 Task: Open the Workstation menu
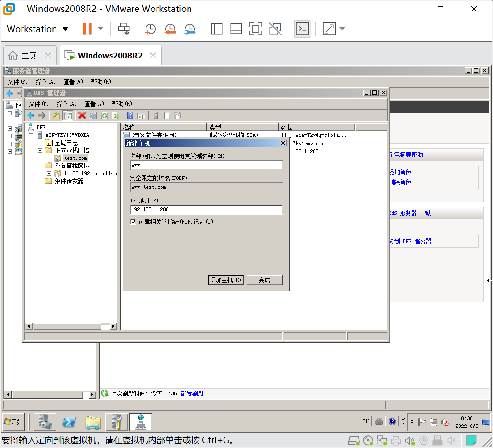point(37,29)
